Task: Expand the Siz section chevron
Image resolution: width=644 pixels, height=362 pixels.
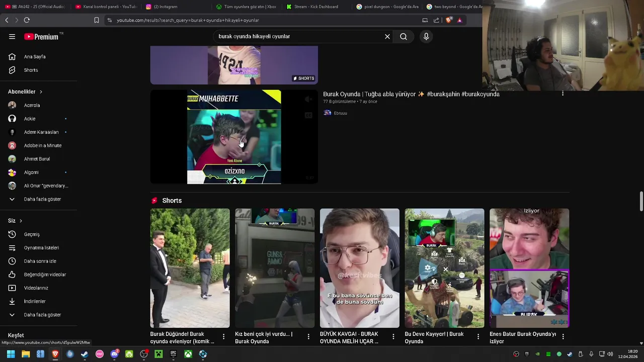Action: pos(21,221)
